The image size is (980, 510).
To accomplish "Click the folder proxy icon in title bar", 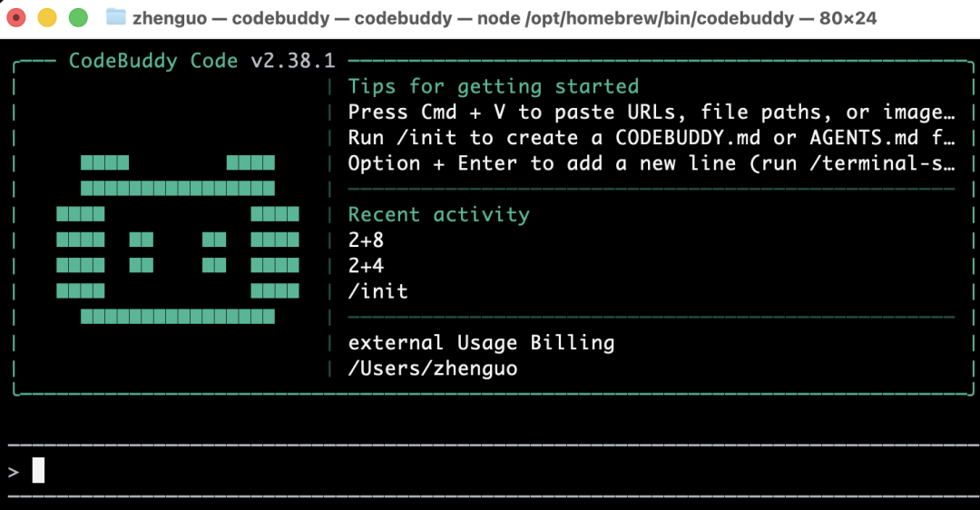I will coord(115,17).
